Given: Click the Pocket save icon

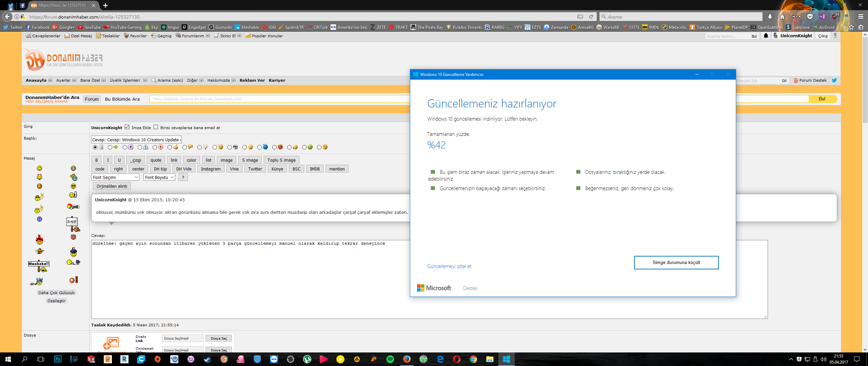Looking at the screenshot, I should coord(810,17).
